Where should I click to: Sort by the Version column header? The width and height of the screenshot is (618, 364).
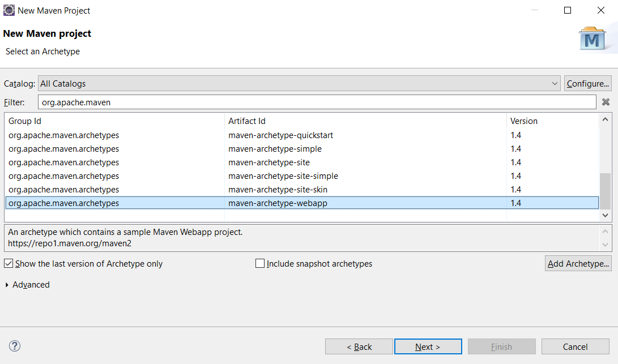[552, 121]
